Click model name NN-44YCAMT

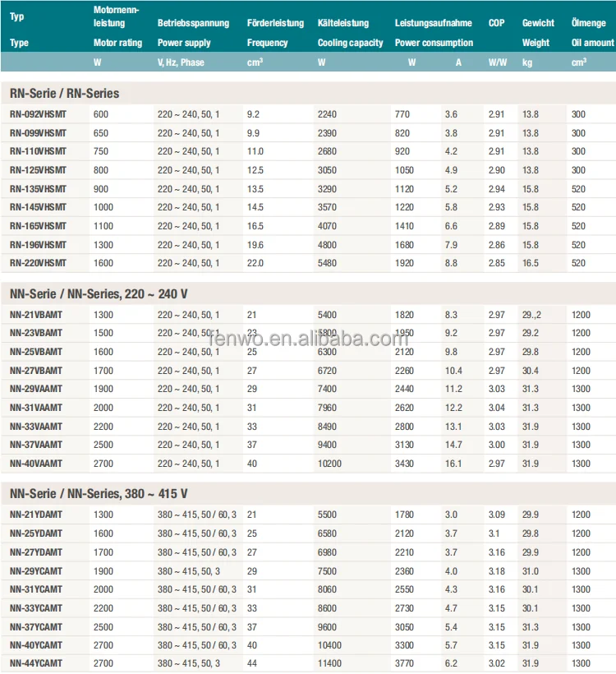[36, 663]
